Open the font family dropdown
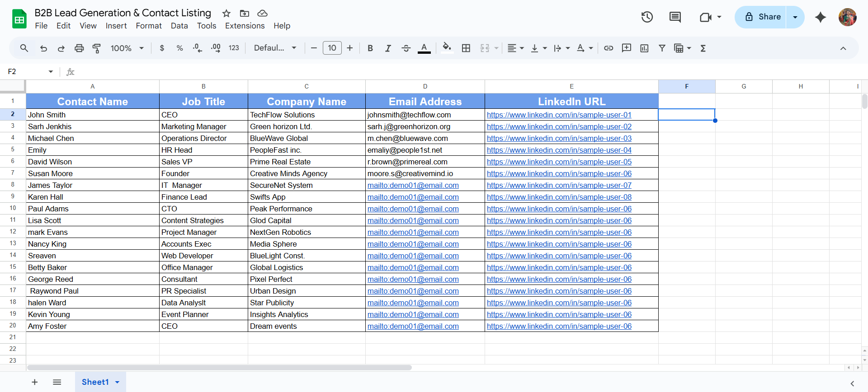Viewport: 868px width, 392px height. click(x=275, y=48)
